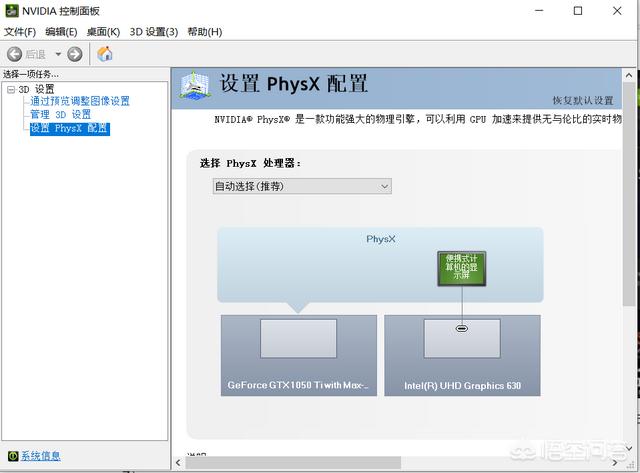Click the green laptop display box
Image resolution: width=640 pixels, height=473 pixels.
click(x=462, y=269)
